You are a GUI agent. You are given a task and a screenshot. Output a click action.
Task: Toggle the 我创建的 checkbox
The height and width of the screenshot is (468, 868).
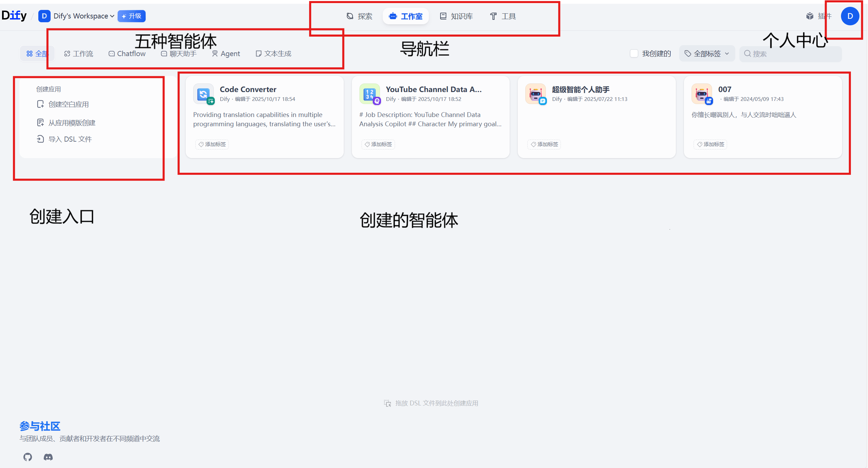click(x=634, y=54)
